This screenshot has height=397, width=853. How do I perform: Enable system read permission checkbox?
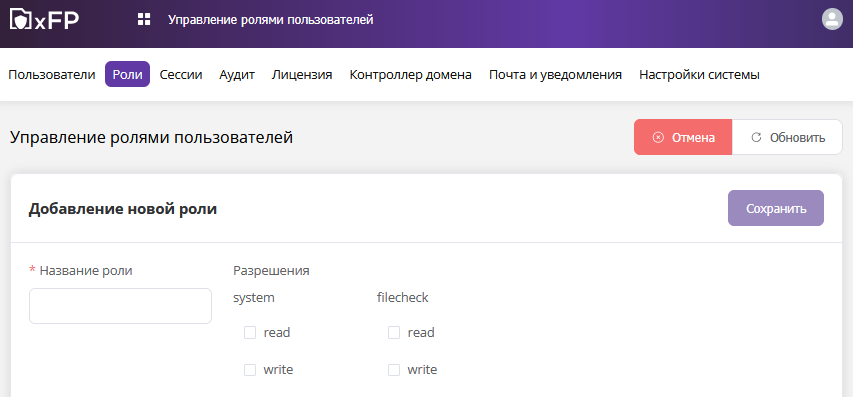250,333
